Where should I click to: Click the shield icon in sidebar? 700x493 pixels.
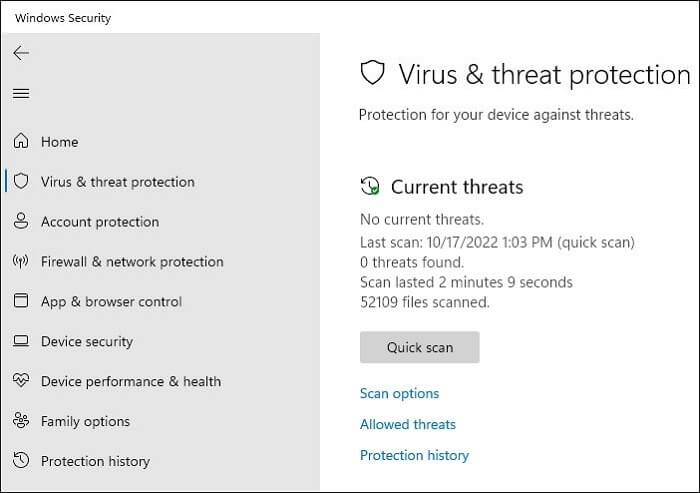tap(21, 182)
